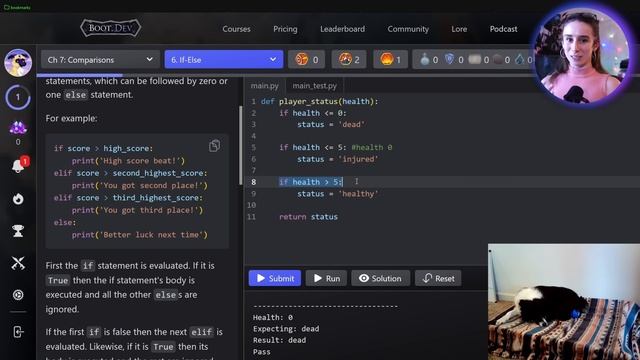Screen dimensions: 640x360
Task: Open the Podcast page
Action: tap(503, 29)
